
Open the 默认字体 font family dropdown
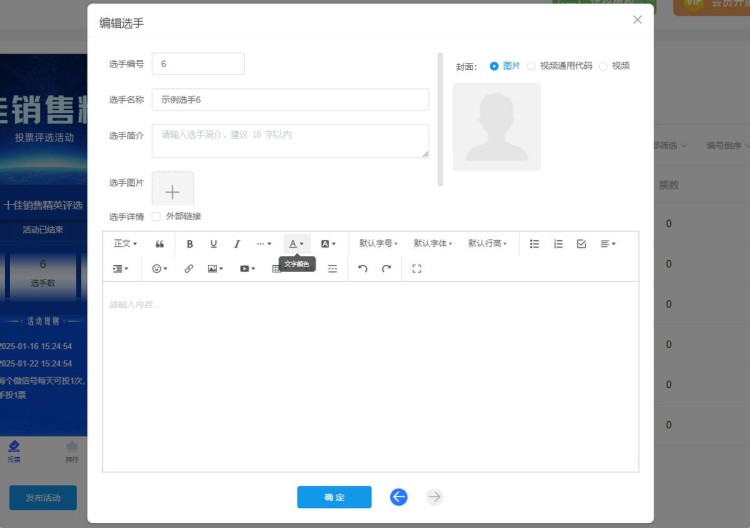click(x=433, y=244)
